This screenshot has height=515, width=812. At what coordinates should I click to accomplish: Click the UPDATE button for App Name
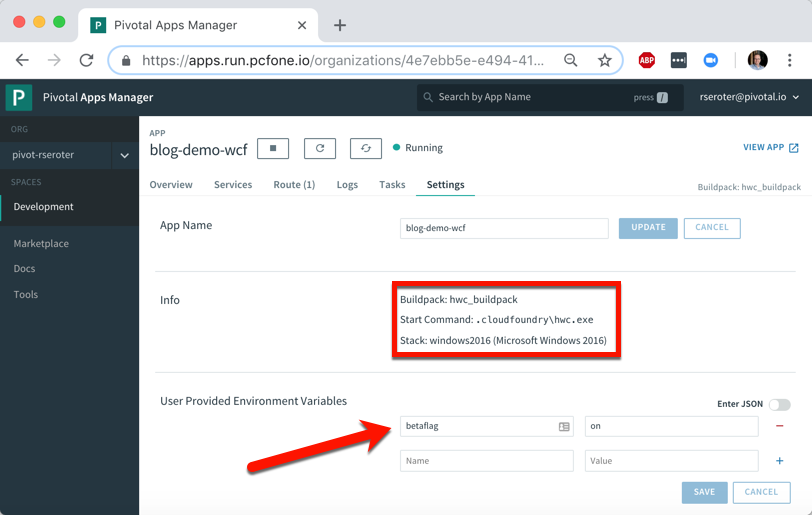tap(648, 228)
